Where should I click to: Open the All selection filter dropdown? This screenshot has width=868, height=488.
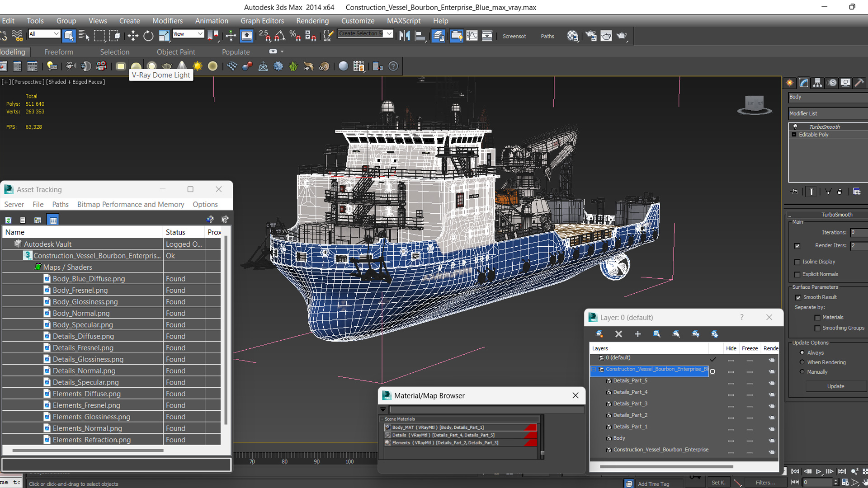tap(44, 34)
